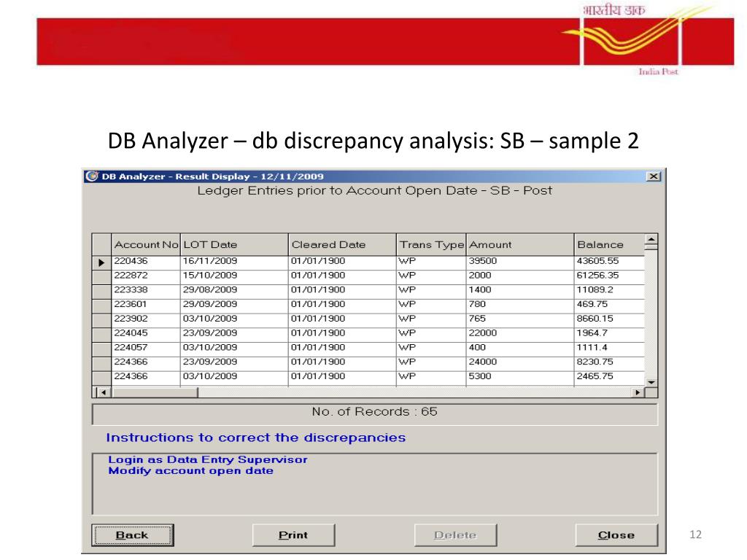Click the Cleared Date column header

[343, 244]
